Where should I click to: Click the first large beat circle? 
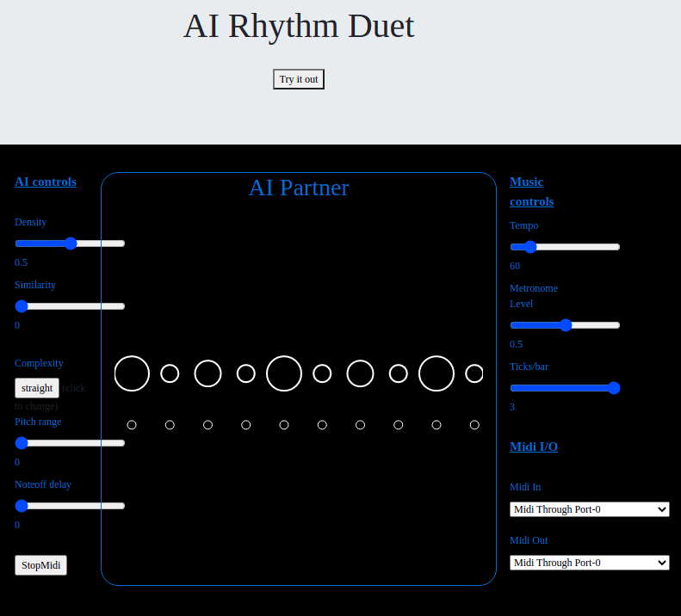pyautogui.click(x=132, y=373)
